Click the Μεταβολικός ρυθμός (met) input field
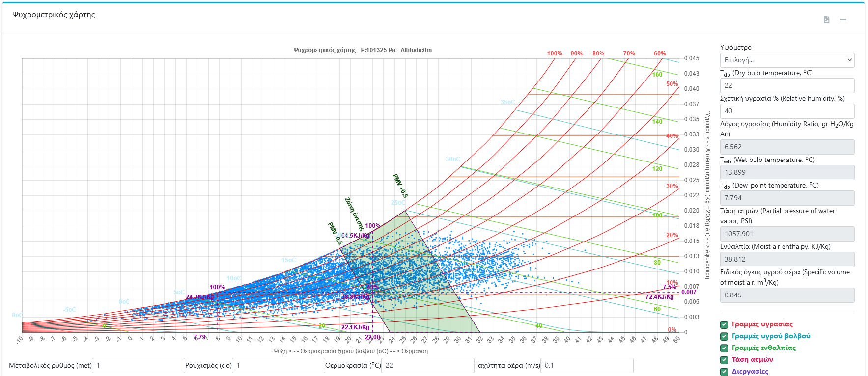Viewport: 868px width, 376px height. 138,365
